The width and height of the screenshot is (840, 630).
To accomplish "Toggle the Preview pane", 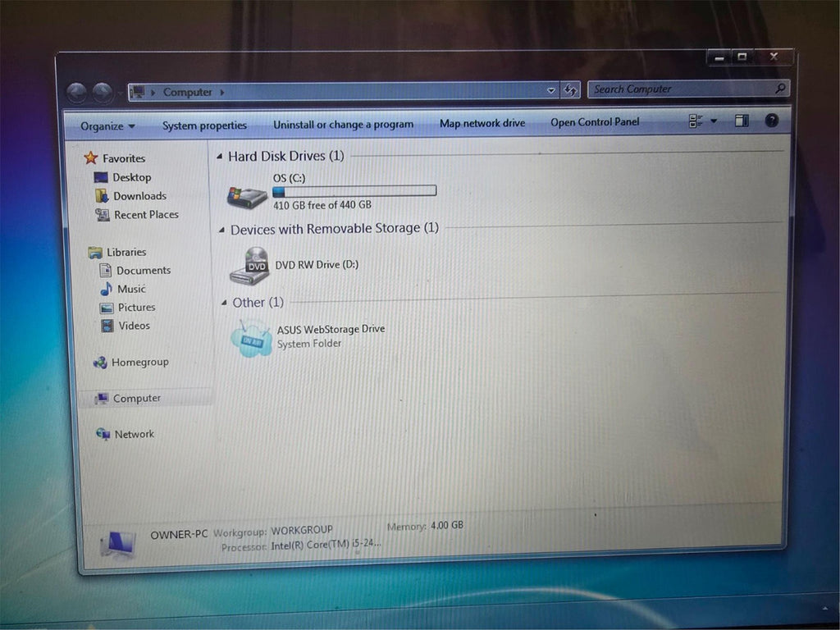I will point(741,120).
